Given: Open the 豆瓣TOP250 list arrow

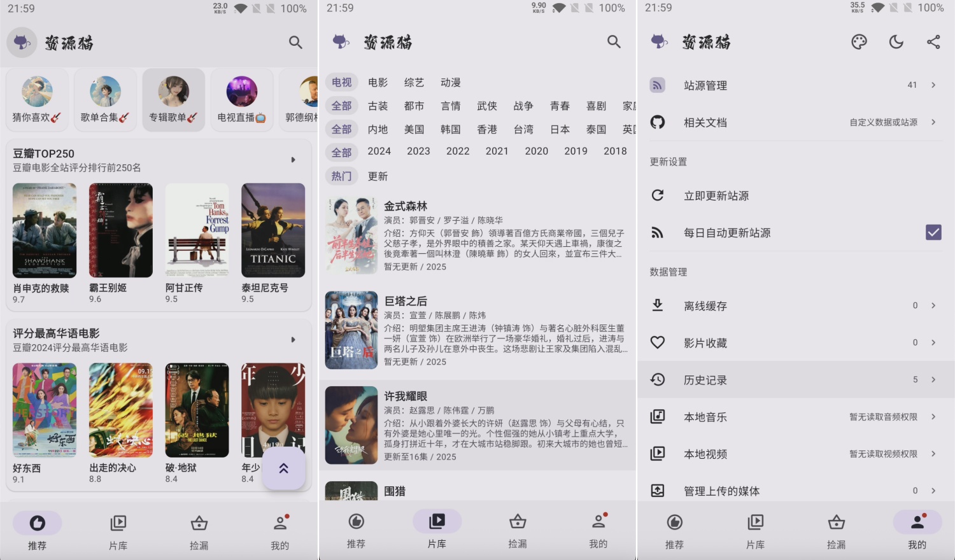Looking at the screenshot, I should click(294, 160).
